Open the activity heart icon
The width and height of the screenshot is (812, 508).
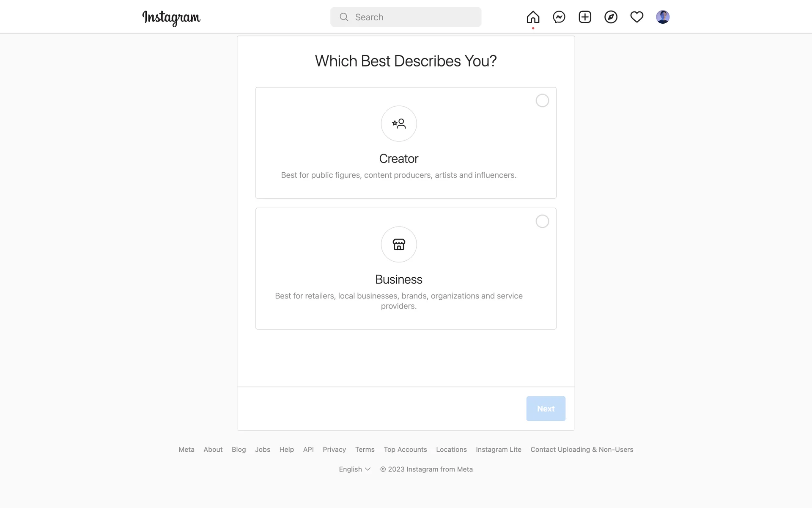pyautogui.click(x=636, y=17)
